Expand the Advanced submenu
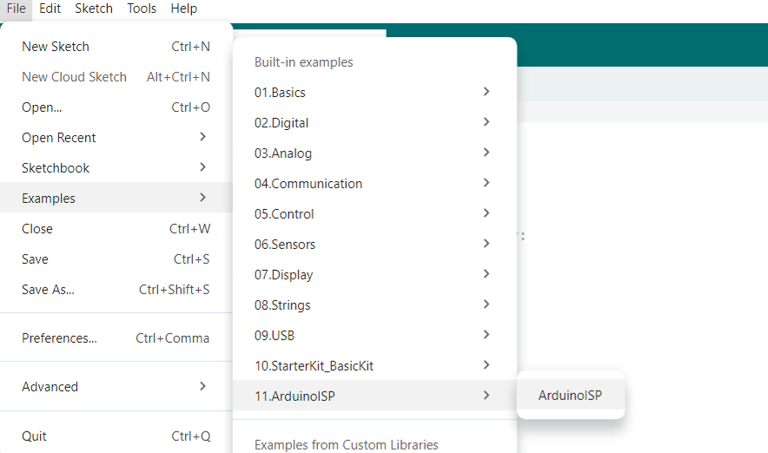768x453 pixels. point(116,386)
